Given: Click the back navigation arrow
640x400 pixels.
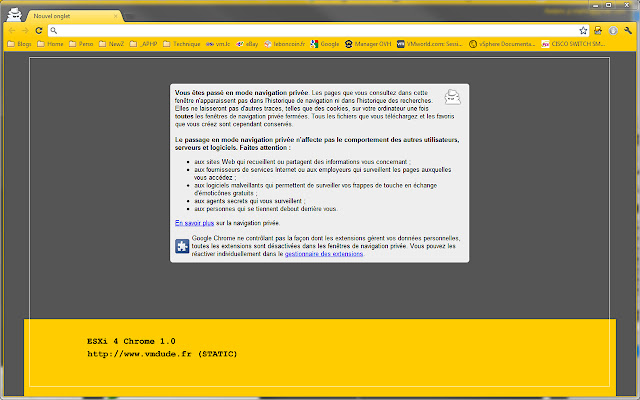Looking at the screenshot, I should point(12,31).
